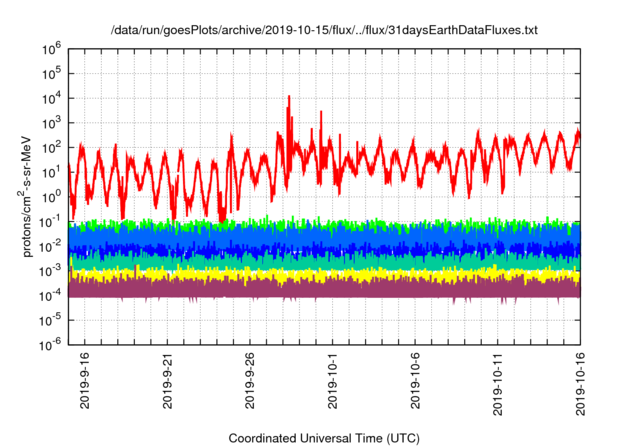Select the 2019-10-11 date tick label
640x448 pixels.
coord(497,385)
